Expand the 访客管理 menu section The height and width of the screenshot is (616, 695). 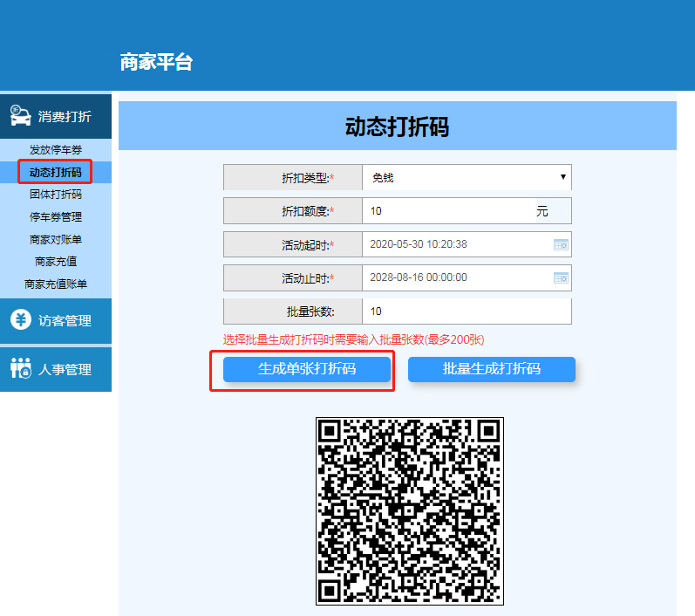56,320
